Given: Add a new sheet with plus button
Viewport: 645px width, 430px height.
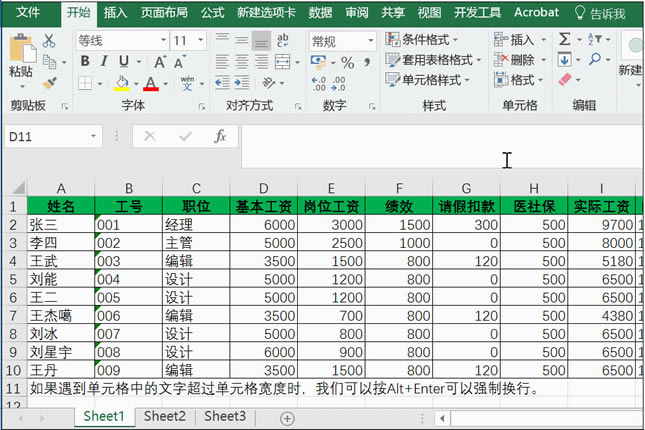Looking at the screenshot, I should [x=287, y=418].
